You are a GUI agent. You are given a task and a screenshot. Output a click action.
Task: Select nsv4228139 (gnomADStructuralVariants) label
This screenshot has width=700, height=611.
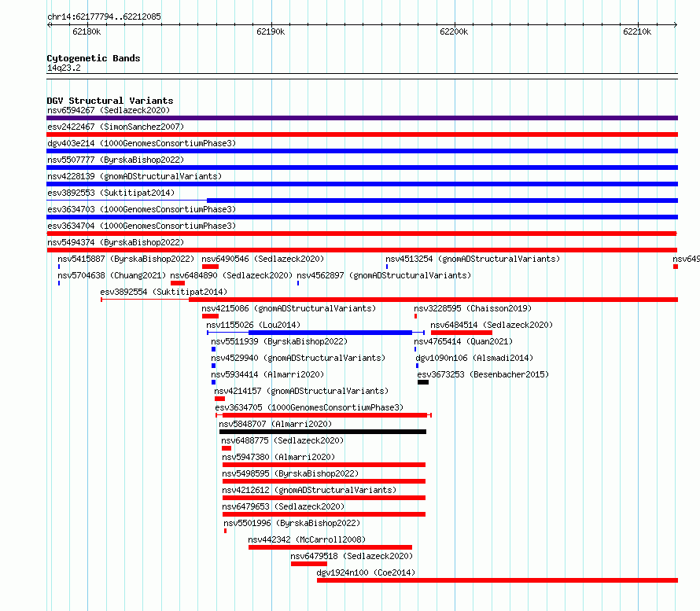(134, 176)
